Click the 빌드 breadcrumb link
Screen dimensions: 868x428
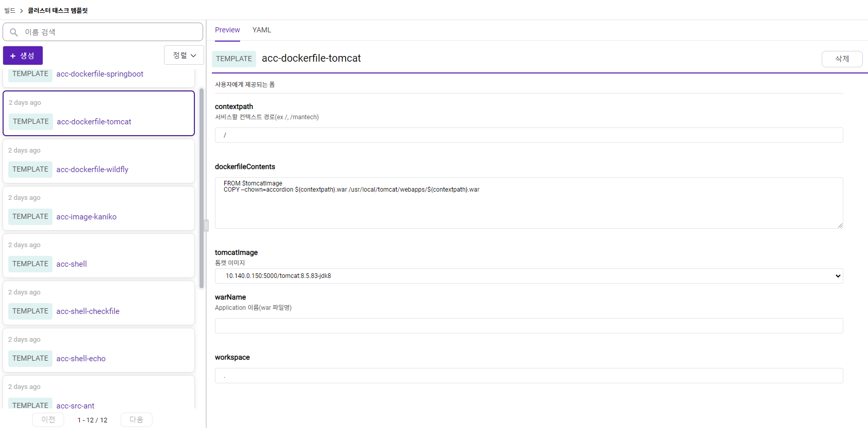click(10, 10)
